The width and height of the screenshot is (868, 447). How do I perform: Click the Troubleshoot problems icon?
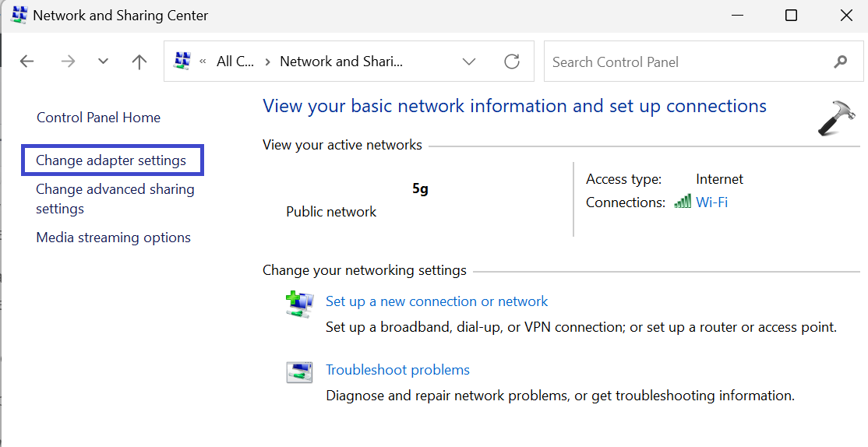[x=299, y=372]
